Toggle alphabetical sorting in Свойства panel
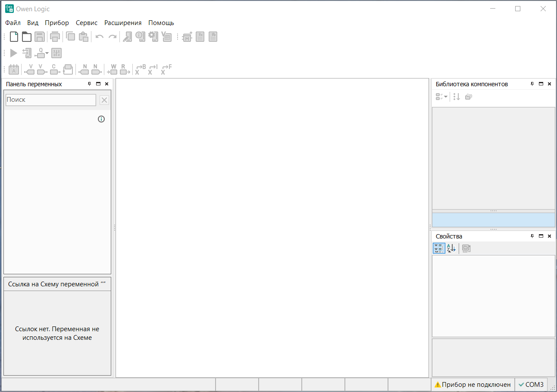 (451, 248)
